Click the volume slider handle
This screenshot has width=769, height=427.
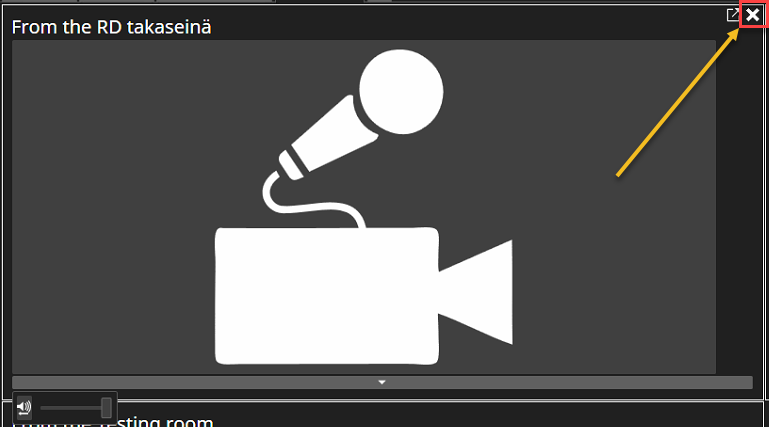click(x=106, y=407)
